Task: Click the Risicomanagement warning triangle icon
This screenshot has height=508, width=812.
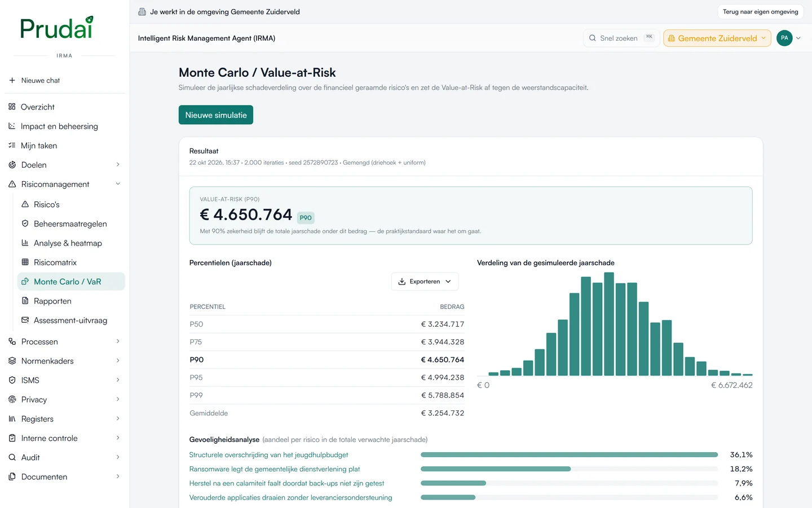Action: pyautogui.click(x=12, y=184)
